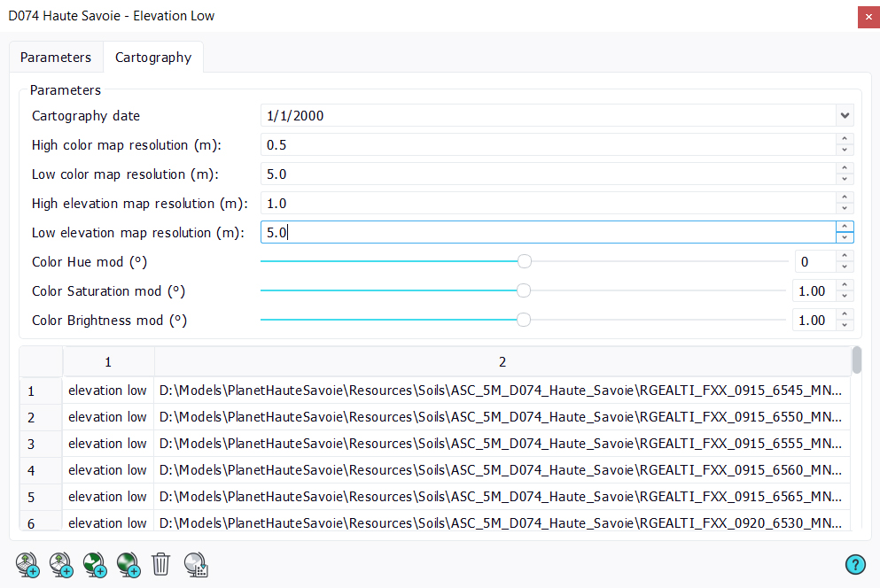
Task: Click the second globe icon with up-arrow
Action: [60, 564]
